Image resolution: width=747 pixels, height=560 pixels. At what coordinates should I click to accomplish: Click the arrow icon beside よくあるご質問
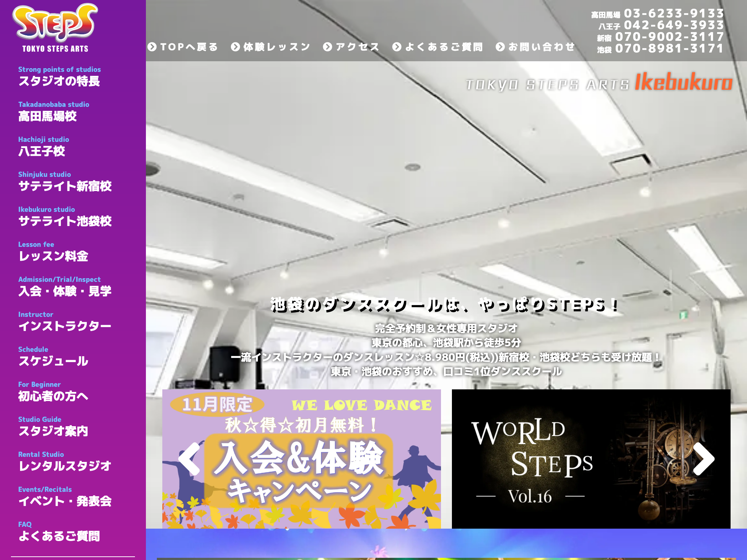(397, 47)
